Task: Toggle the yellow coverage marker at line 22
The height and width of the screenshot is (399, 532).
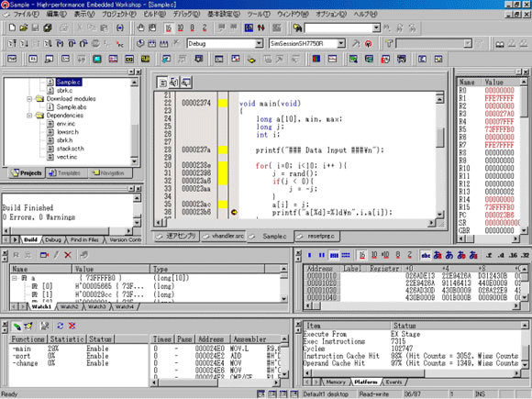Action: [223, 103]
